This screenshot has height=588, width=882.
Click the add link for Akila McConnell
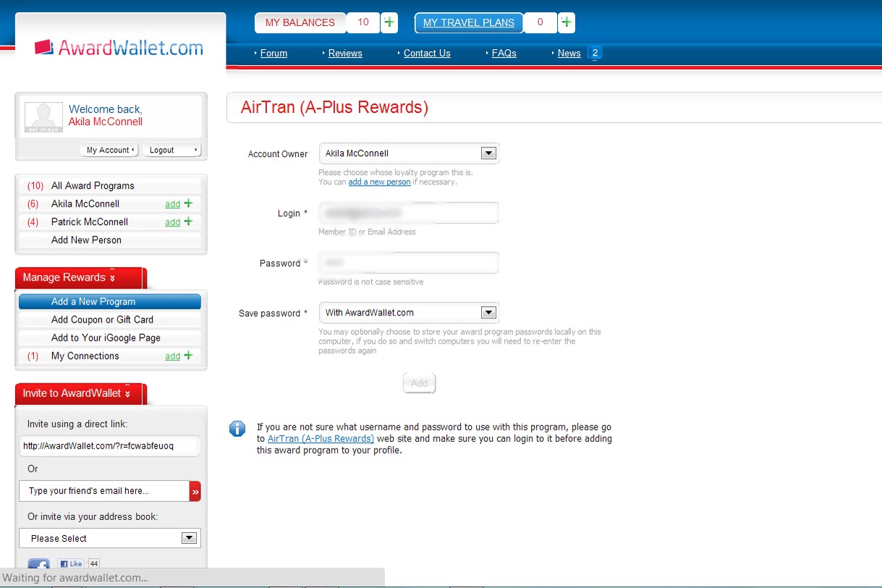[172, 204]
